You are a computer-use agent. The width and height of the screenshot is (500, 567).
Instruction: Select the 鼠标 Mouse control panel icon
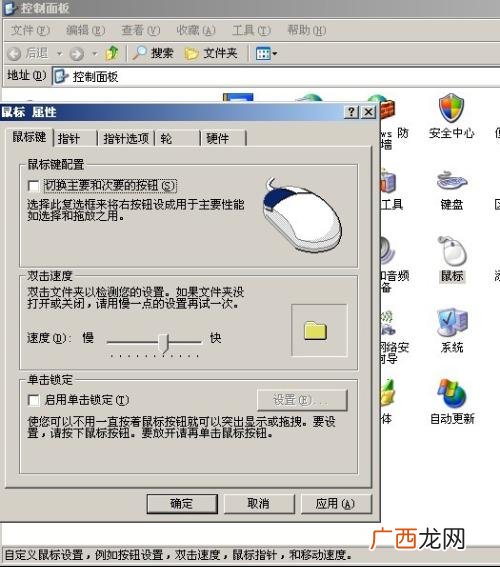(452, 260)
